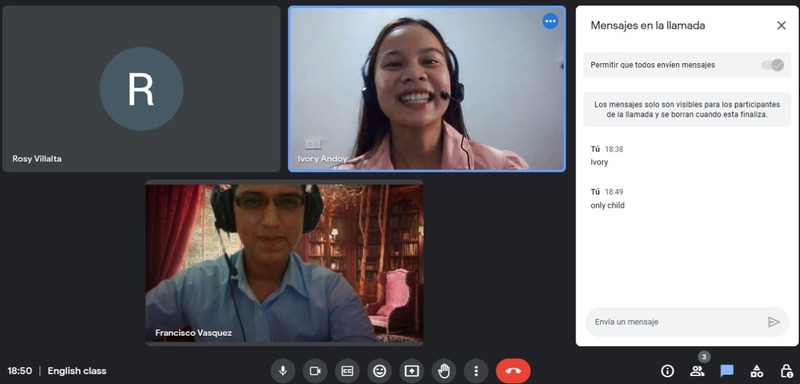Click the Envía un mensaje field
Screen dimensions: 800x384
677,322
